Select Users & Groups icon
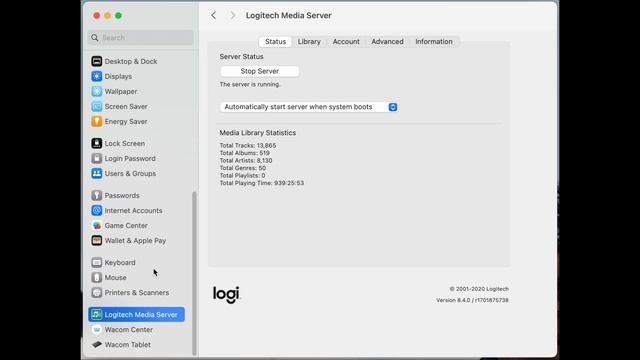 (x=97, y=173)
